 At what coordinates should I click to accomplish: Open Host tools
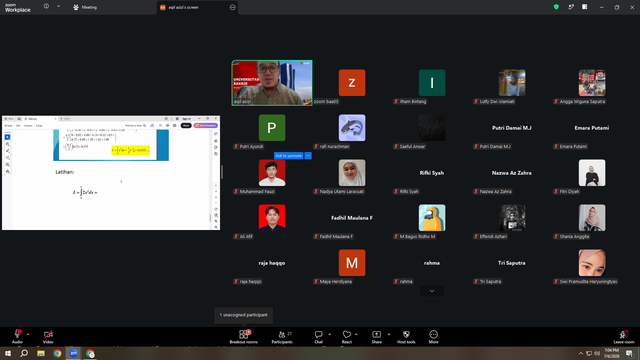406,337
